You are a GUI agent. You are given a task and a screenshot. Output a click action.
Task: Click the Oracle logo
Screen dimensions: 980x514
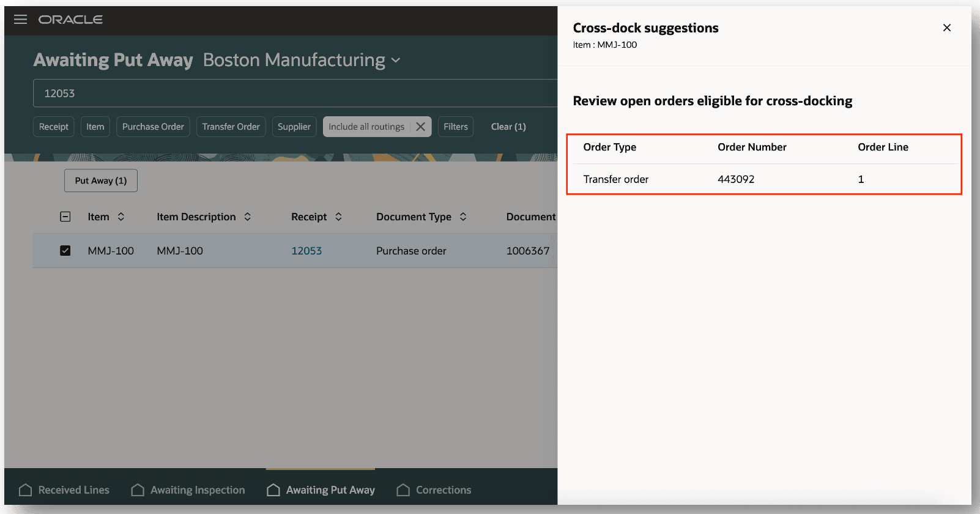pos(70,20)
